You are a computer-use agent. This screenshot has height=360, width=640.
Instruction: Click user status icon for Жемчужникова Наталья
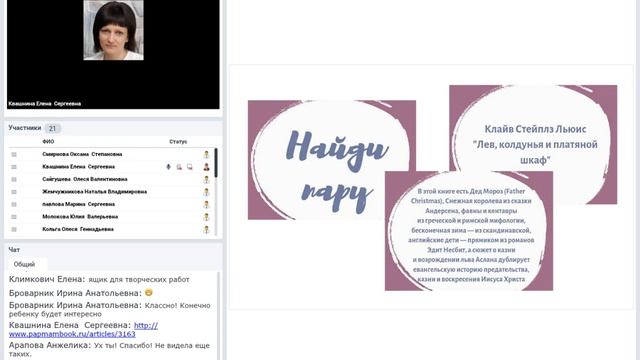(207, 192)
